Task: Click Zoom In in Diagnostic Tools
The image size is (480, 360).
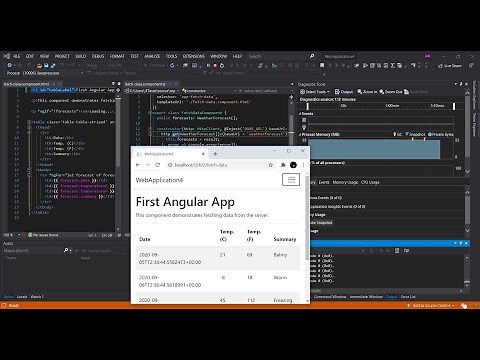Action: 367,92
